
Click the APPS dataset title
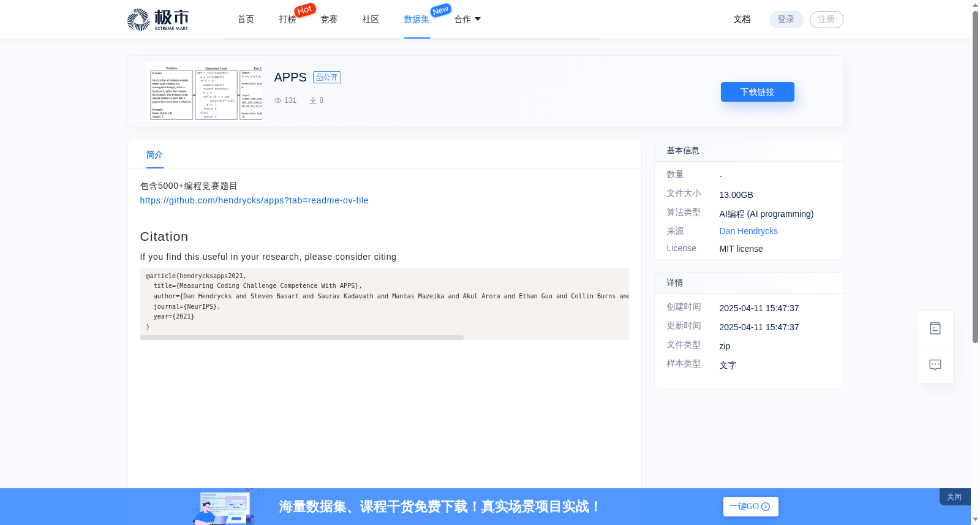pos(290,77)
